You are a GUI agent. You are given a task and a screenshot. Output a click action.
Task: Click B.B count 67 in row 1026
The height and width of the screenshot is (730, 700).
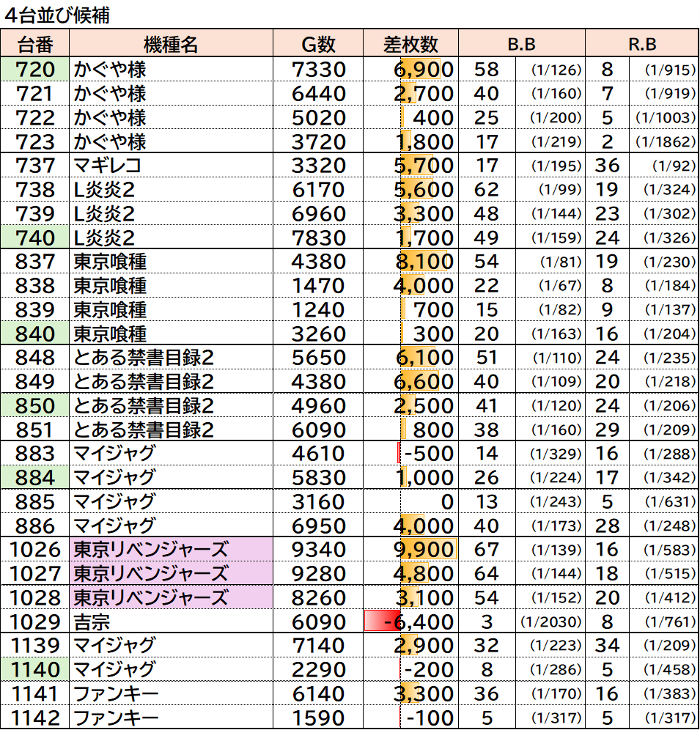[486, 550]
